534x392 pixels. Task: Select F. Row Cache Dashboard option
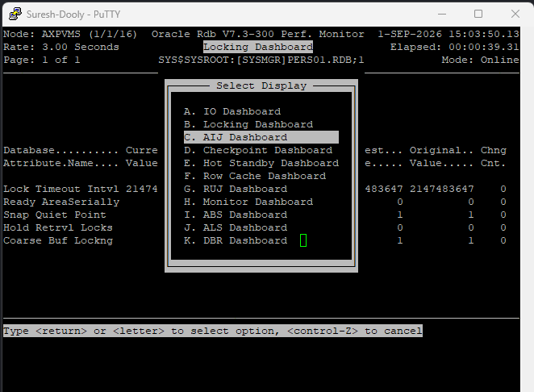coord(255,176)
